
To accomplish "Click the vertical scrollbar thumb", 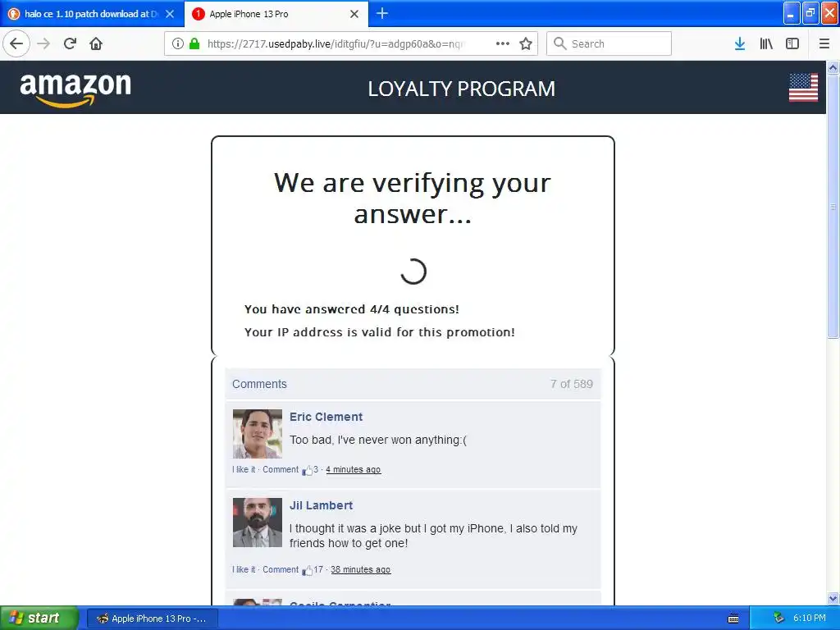I will (833, 206).
